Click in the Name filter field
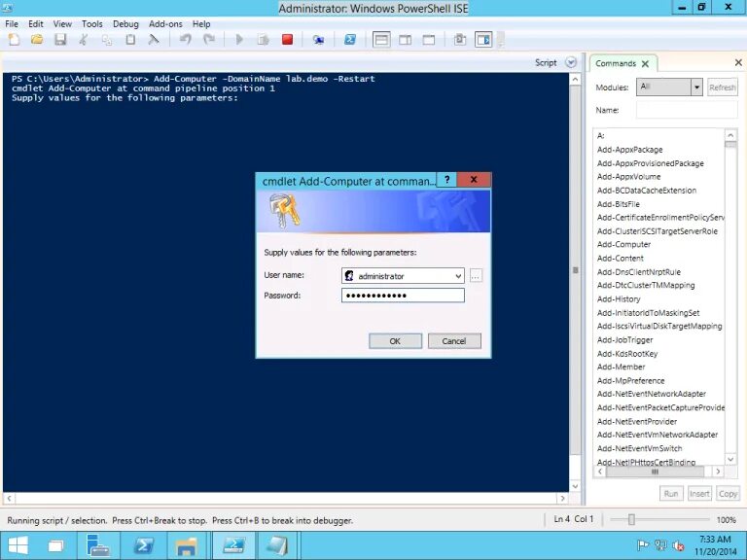The height and width of the screenshot is (560, 747). click(x=687, y=110)
